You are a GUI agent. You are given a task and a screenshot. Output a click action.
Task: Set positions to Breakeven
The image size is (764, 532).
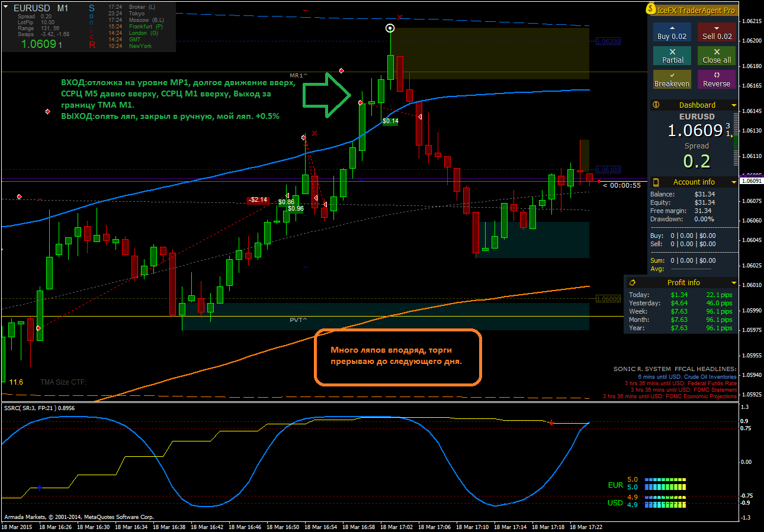(672, 79)
